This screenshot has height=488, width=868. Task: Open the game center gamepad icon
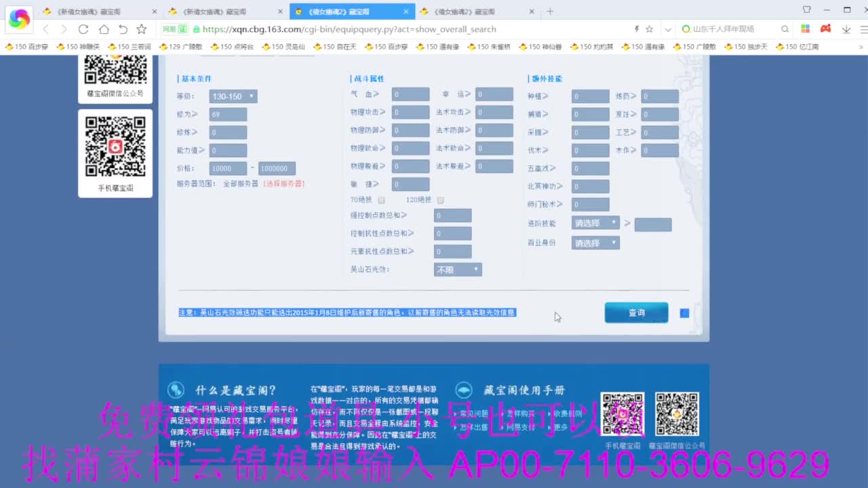click(x=825, y=29)
